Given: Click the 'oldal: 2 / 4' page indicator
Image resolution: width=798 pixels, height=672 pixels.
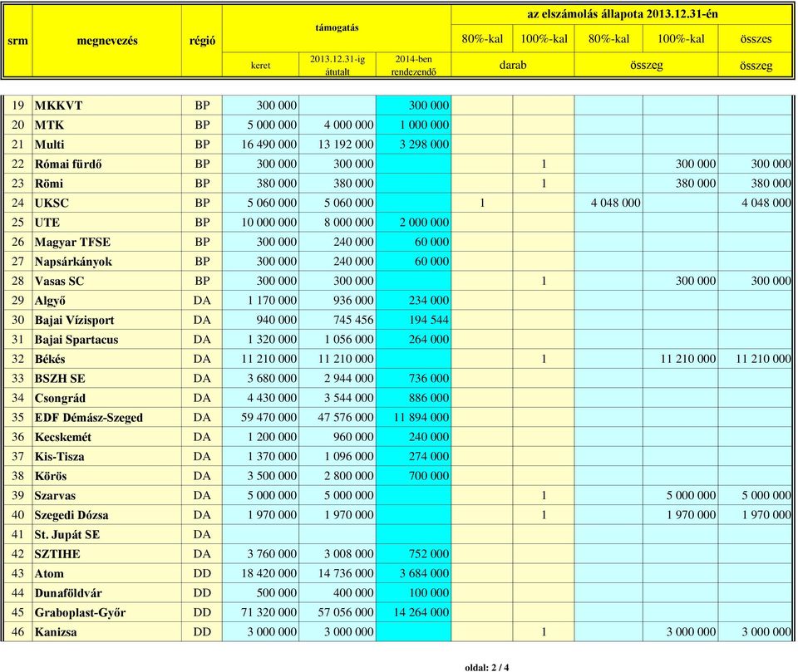Looking at the screenshot, I should pyautogui.click(x=486, y=667).
